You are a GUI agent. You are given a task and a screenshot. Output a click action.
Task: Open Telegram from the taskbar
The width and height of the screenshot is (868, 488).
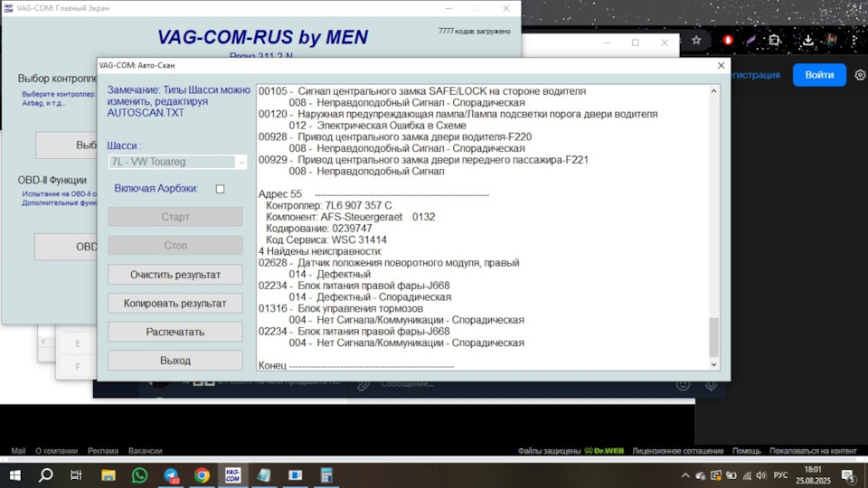point(171,475)
